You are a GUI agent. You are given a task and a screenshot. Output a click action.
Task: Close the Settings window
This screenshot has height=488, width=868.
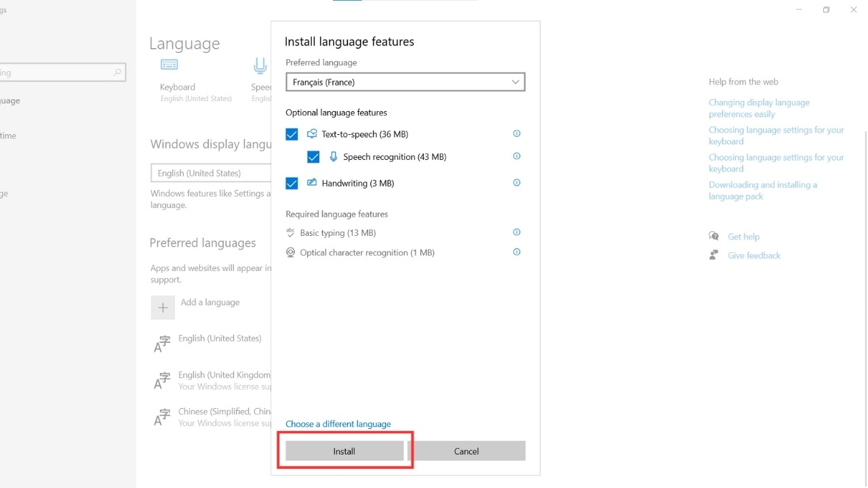click(854, 9)
